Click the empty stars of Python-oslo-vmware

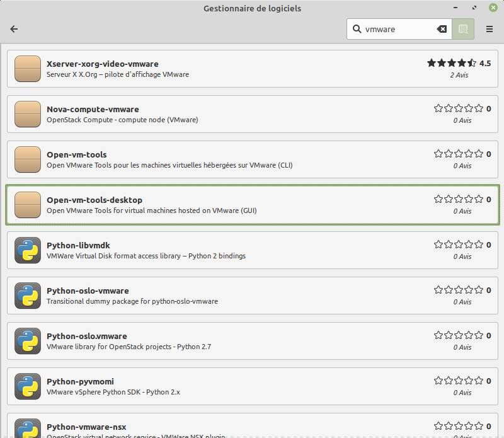pyautogui.click(x=459, y=290)
